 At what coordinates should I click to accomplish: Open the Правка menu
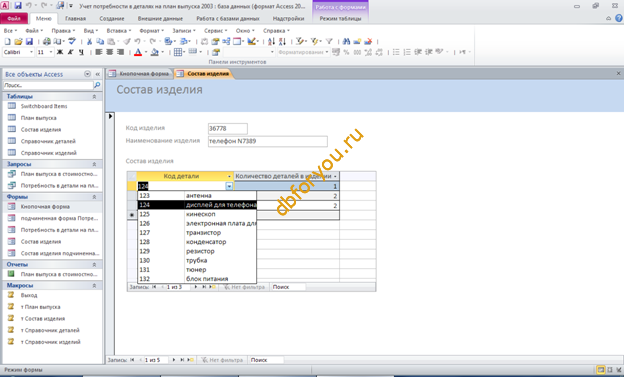tap(63, 31)
